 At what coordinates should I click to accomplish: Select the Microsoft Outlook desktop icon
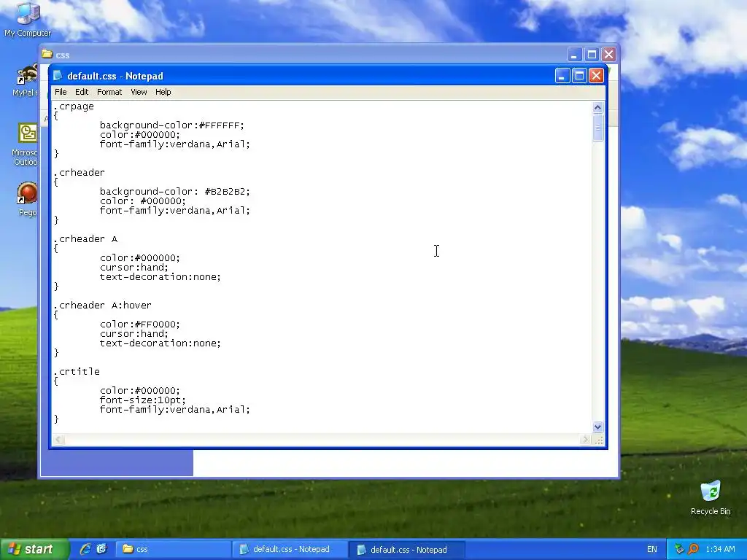(x=26, y=145)
